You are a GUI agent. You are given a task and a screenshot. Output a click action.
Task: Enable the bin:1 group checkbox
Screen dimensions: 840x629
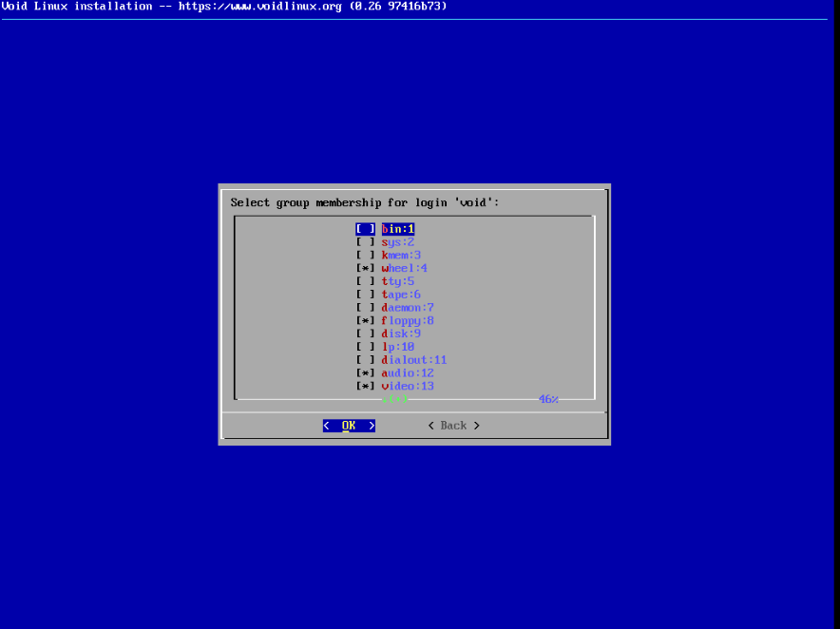point(365,228)
